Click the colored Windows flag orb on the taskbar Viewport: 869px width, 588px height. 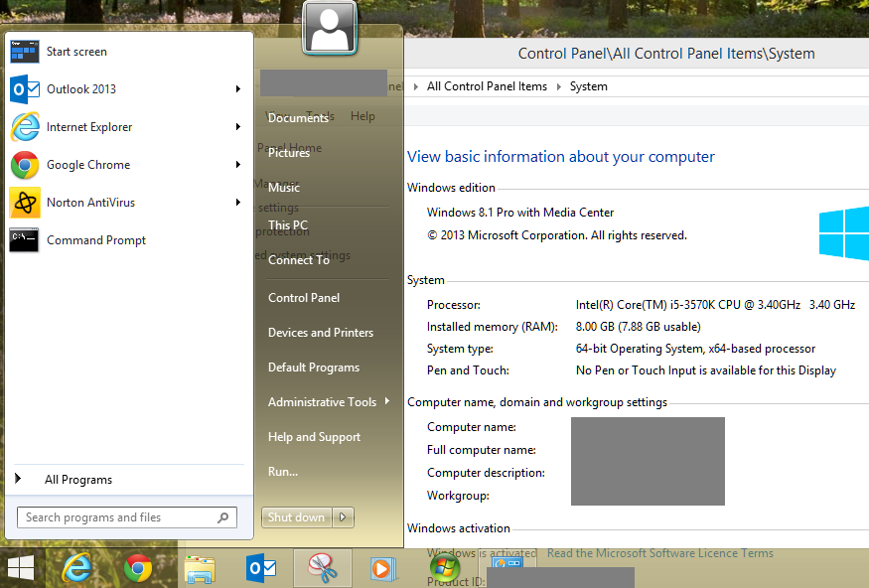point(445,568)
